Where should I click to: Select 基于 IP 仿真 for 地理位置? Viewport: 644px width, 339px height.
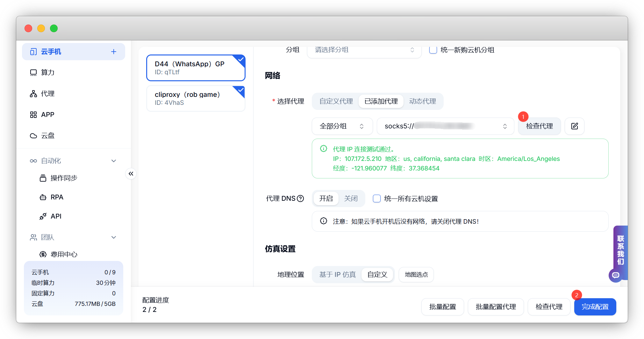tap(338, 275)
